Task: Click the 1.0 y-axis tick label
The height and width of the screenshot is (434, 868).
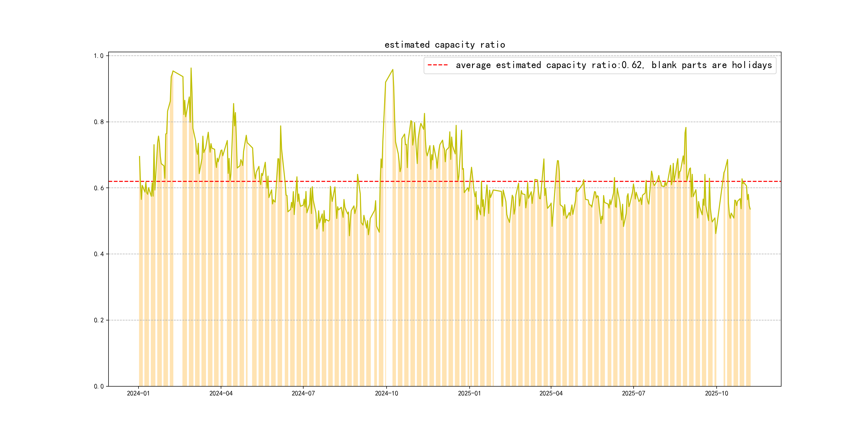Action: [x=98, y=56]
